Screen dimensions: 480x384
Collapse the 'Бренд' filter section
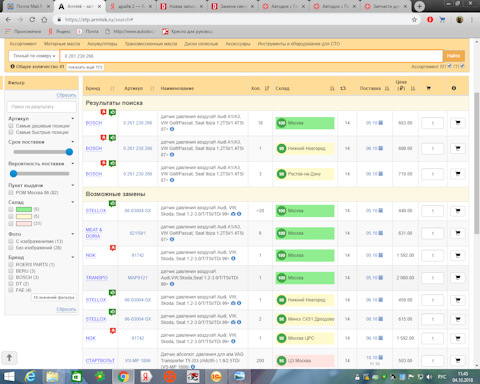[73, 257]
